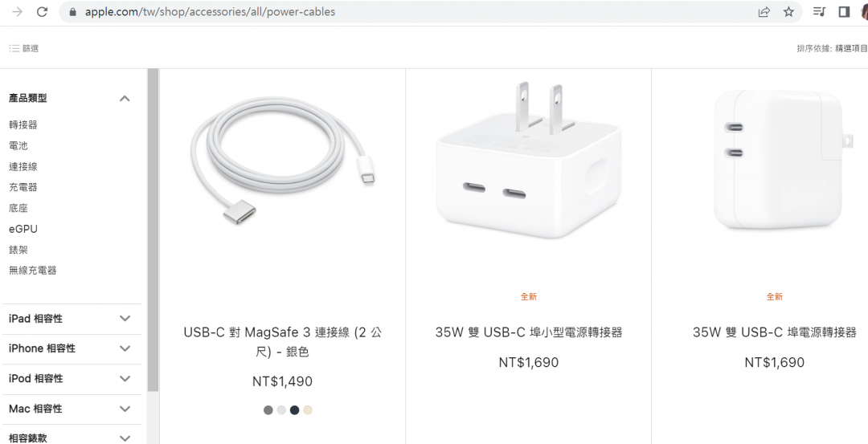Screen dimensions: 868x444
Task: Expand iPhone 相容性 filter
Action: [x=72, y=349]
